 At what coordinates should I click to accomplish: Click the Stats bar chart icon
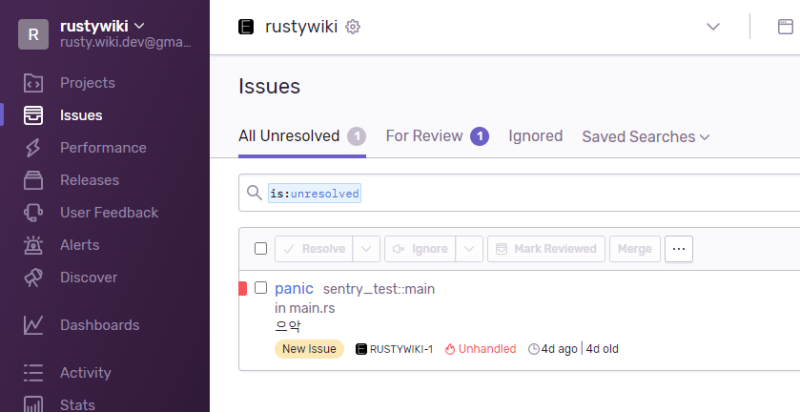point(33,405)
